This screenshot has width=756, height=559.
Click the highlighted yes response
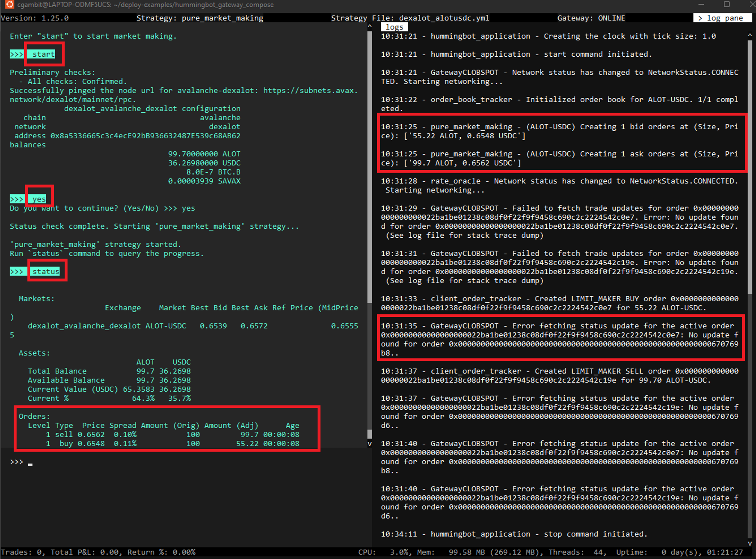point(39,199)
